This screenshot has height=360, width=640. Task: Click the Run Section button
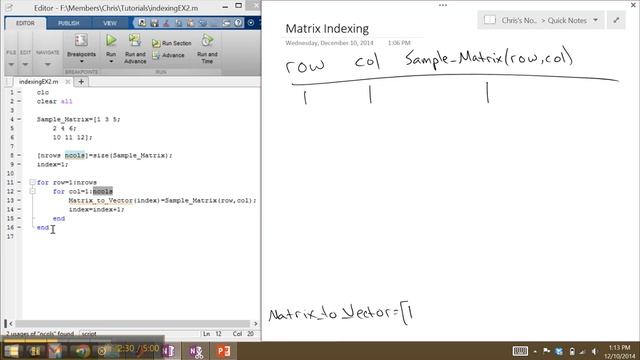click(172, 43)
